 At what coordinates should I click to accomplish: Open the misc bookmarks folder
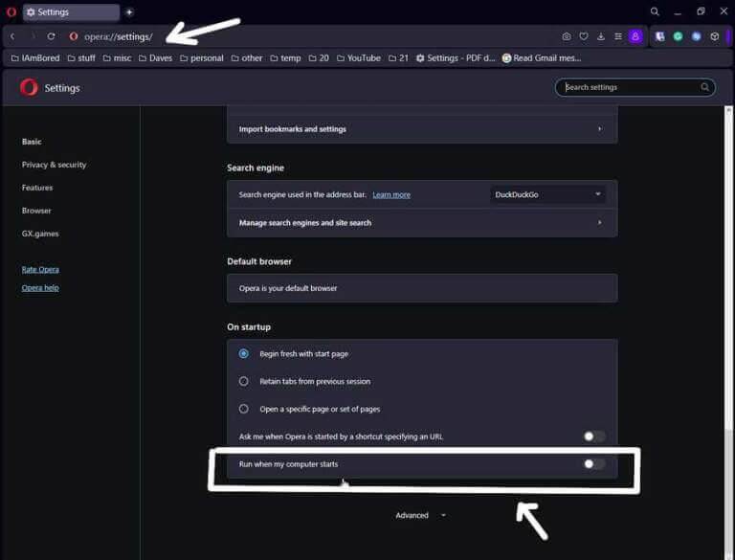pos(117,58)
